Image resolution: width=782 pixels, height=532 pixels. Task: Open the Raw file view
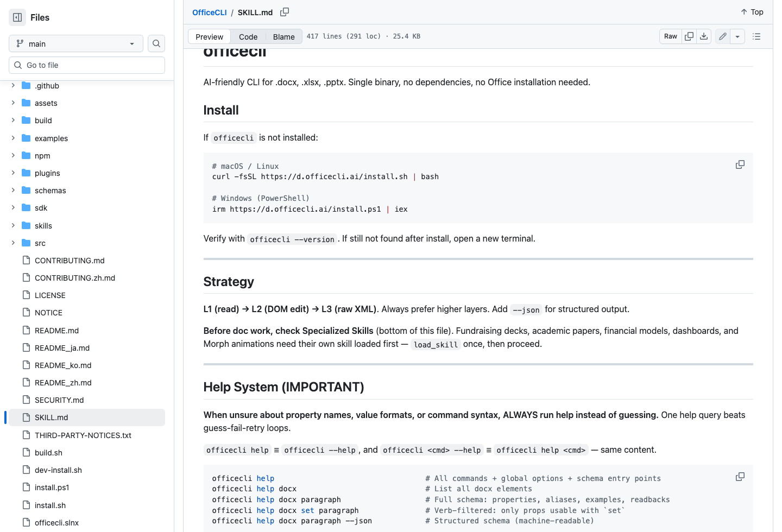tap(671, 36)
